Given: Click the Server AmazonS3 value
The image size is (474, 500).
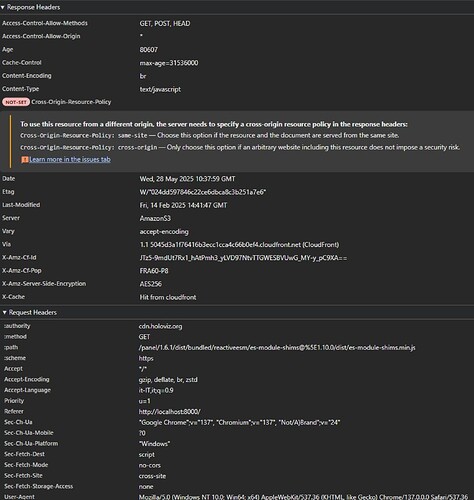Looking at the screenshot, I should (155, 218).
